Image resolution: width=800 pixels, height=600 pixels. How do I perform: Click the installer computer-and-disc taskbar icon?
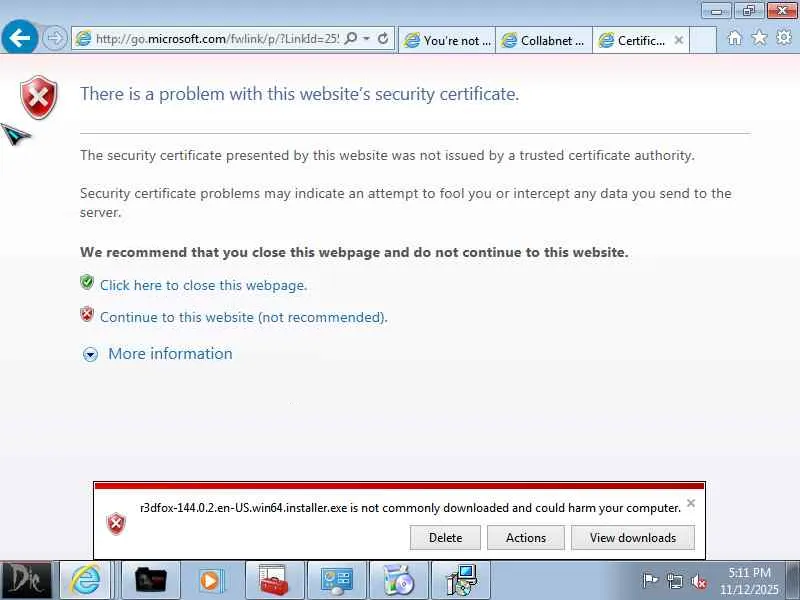point(461,581)
